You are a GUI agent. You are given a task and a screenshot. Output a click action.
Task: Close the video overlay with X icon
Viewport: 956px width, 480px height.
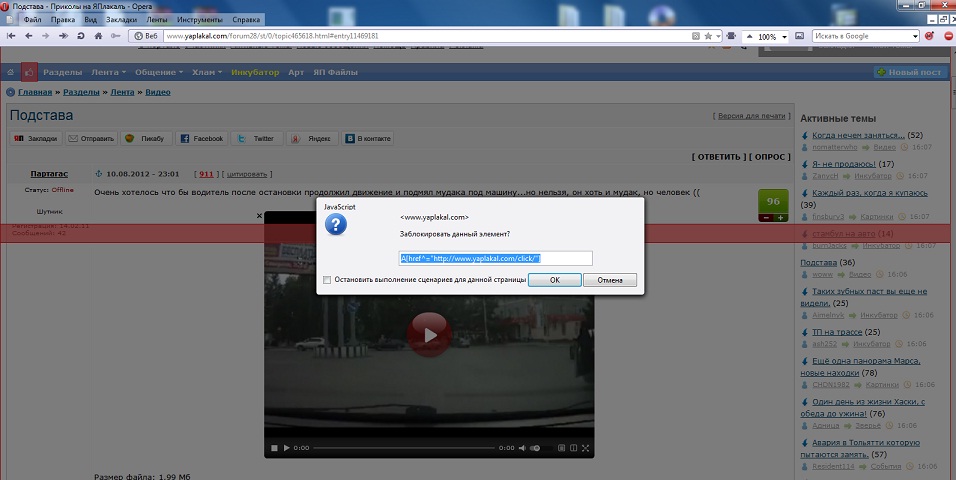coord(259,216)
